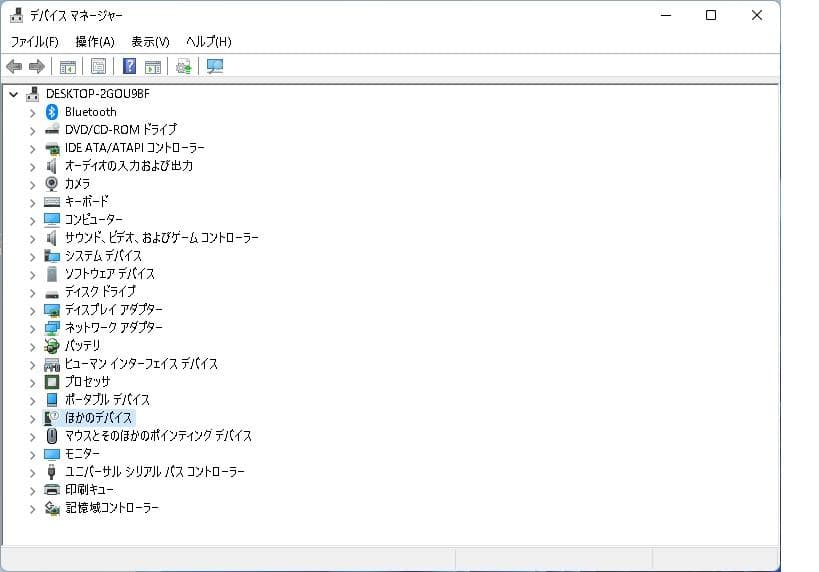This screenshot has width=819, height=572.
Task: Click the scan for hardware changes icon
Action: coord(215,66)
